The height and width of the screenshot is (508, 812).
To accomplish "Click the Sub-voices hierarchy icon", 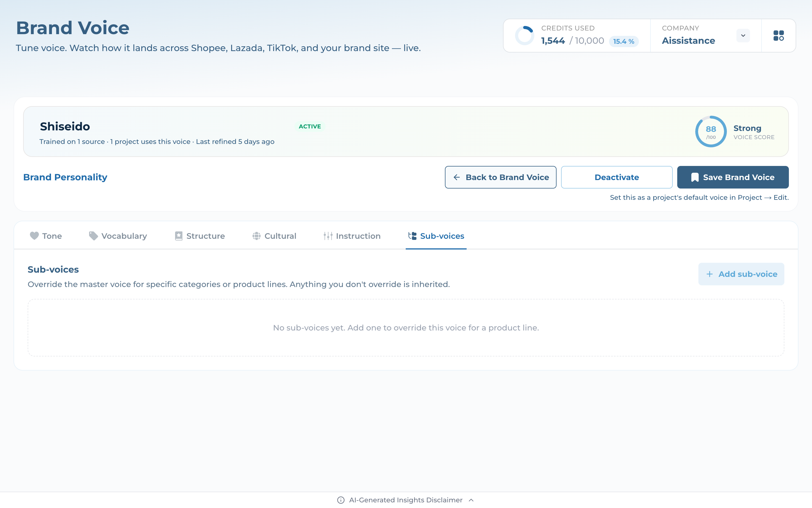I will pyautogui.click(x=412, y=236).
